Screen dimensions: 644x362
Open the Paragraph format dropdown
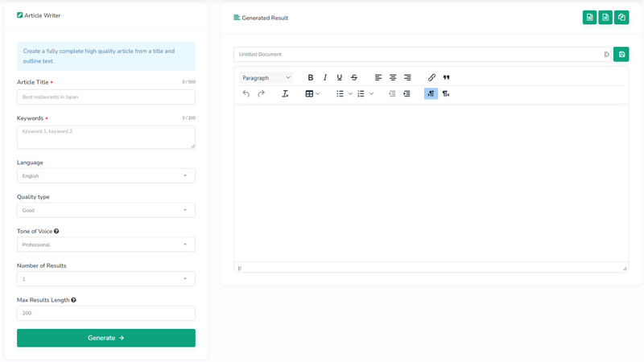pos(266,77)
